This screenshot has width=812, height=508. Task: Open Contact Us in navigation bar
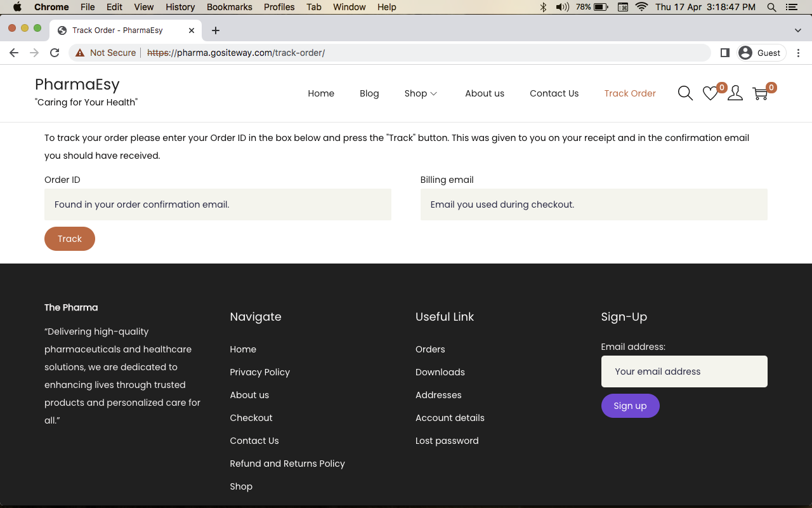[554, 93]
